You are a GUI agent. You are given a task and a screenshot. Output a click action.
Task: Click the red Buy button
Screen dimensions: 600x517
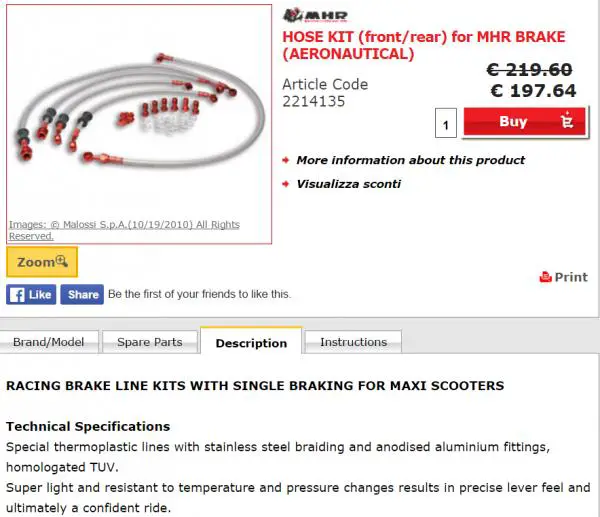click(x=525, y=122)
